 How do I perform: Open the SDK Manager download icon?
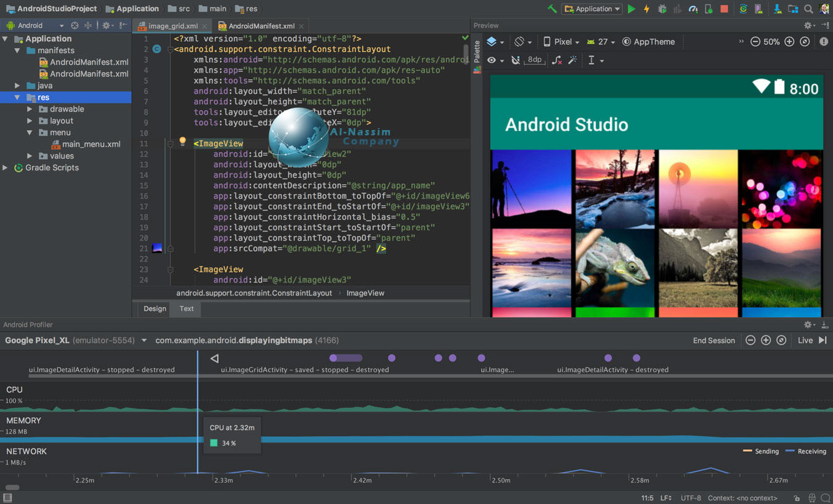tap(778, 9)
